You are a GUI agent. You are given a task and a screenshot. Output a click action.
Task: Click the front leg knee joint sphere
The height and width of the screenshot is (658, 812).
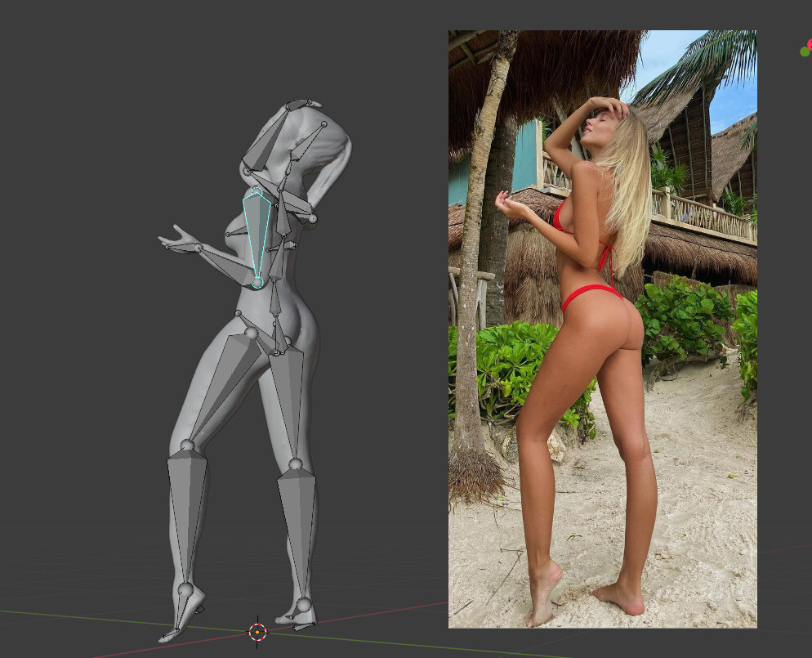point(187,445)
